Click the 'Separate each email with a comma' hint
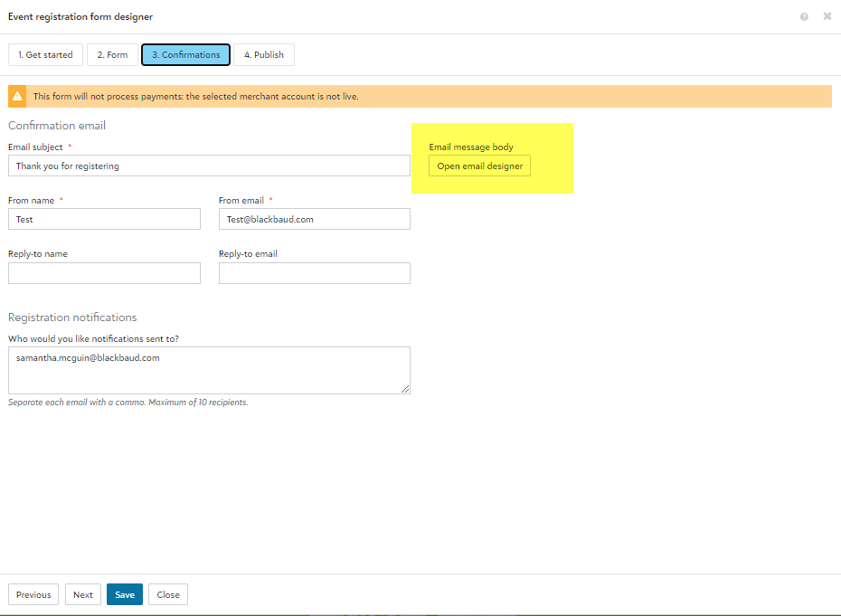841x616 pixels. click(x=128, y=403)
